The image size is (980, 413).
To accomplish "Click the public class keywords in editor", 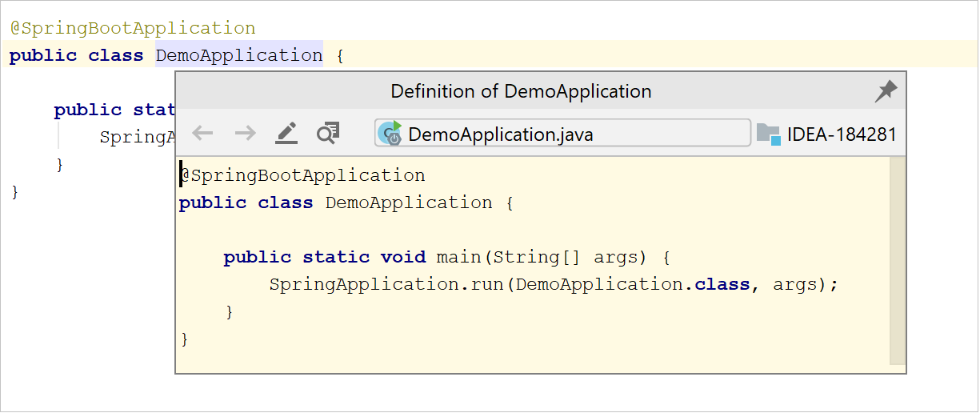I will pyautogui.click(x=76, y=55).
